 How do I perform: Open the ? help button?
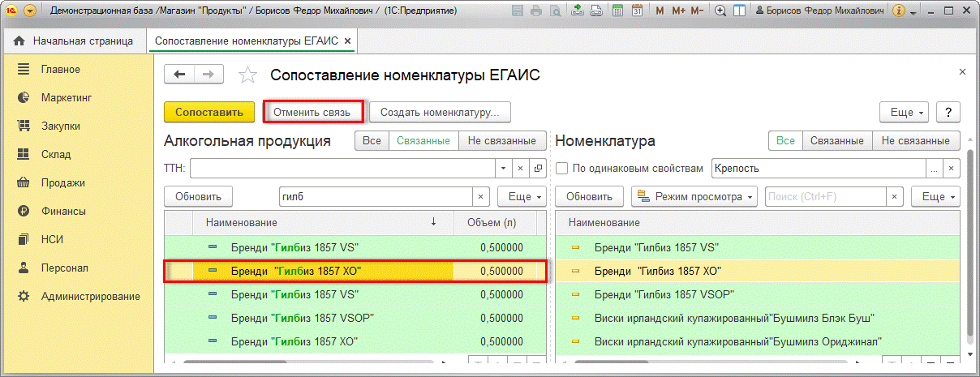tap(948, 112)
